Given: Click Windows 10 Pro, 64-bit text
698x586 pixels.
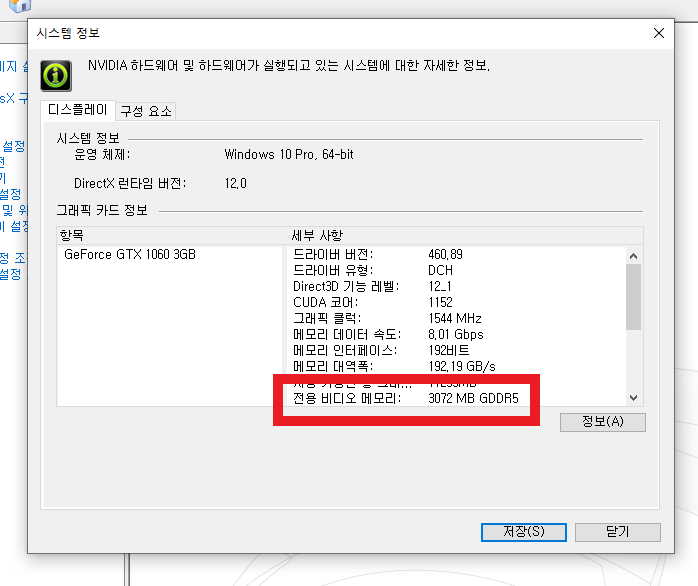Looking at the screenshot, I should tap(289, 155).
